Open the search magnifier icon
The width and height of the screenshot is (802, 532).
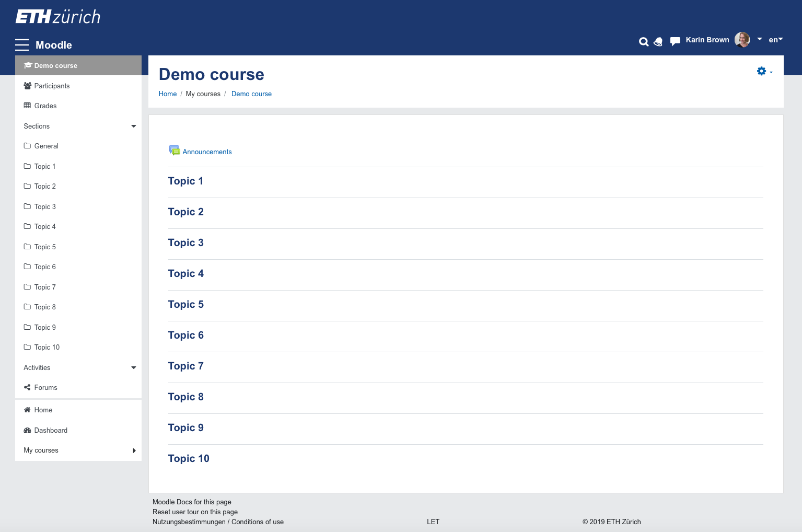coord(644,42)
